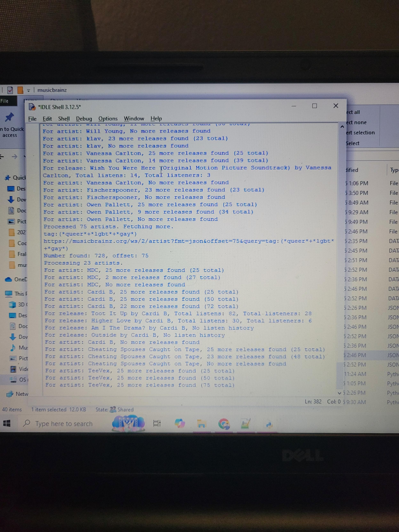Select This PC in navigation pane
This screenshot has height=532, width=399.
click(x=16, y=294)
